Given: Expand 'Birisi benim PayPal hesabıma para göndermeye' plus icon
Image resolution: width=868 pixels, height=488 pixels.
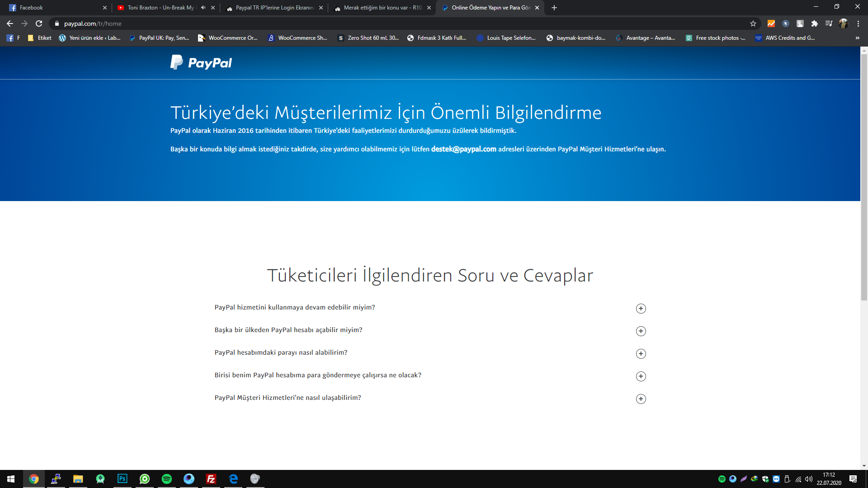Looking at the screenshot, I should (x=641, y=376).
